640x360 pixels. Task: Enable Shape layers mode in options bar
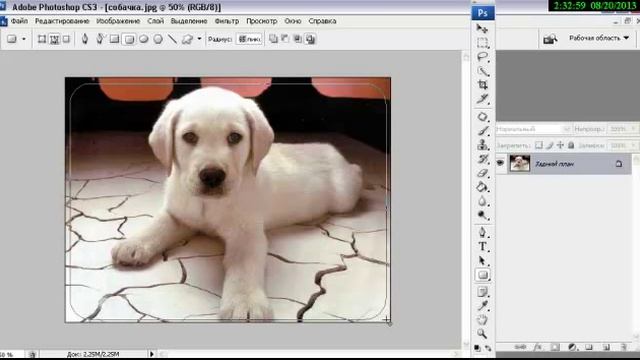click(42, 39)
